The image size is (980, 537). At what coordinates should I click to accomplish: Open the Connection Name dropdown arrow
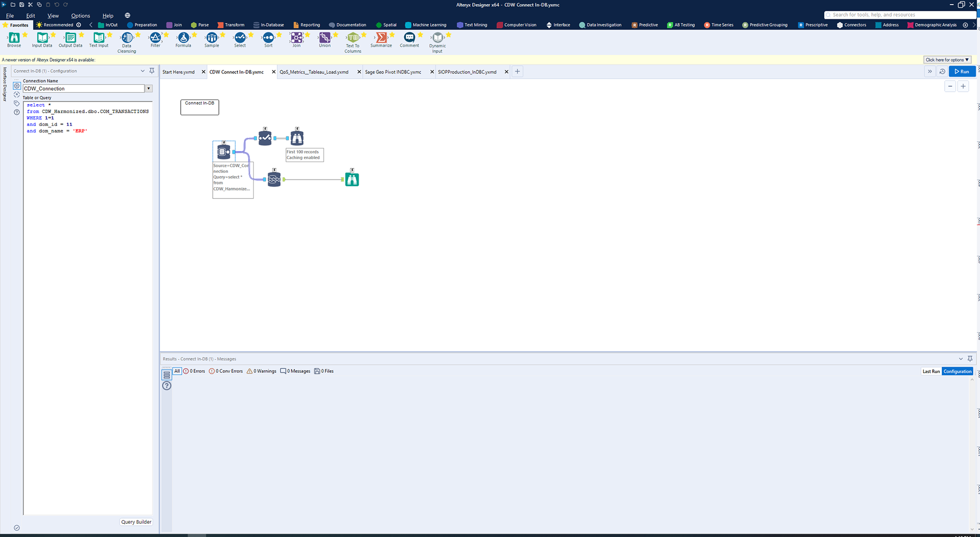click(x=149, y=89)
